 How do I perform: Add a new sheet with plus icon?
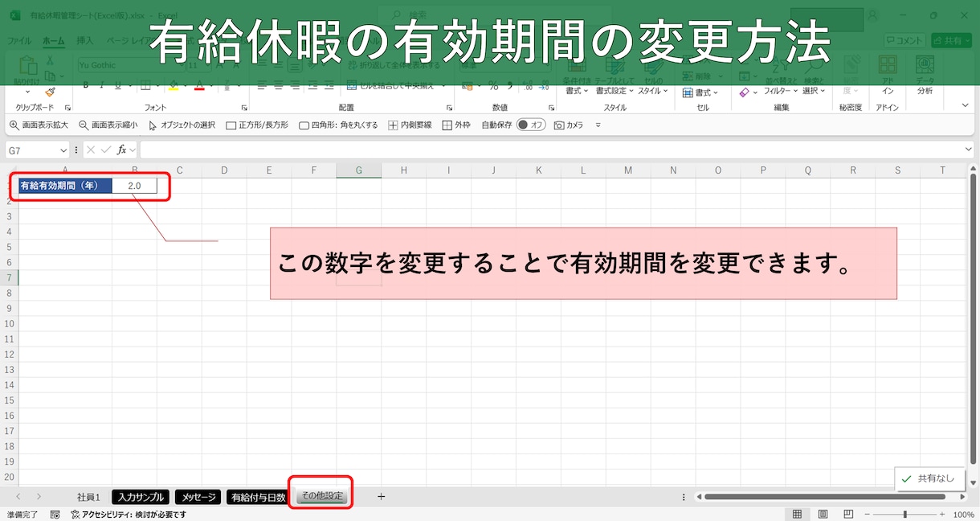point(381,497)
